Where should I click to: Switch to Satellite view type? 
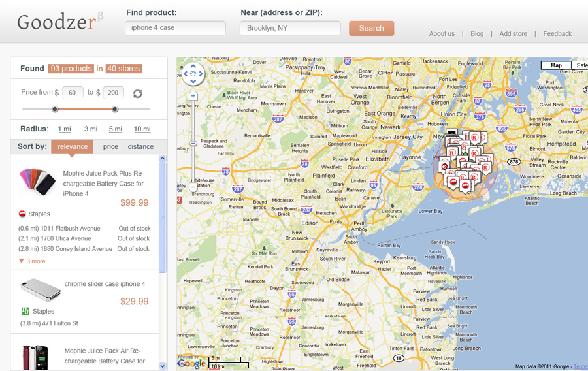[580, 65]
